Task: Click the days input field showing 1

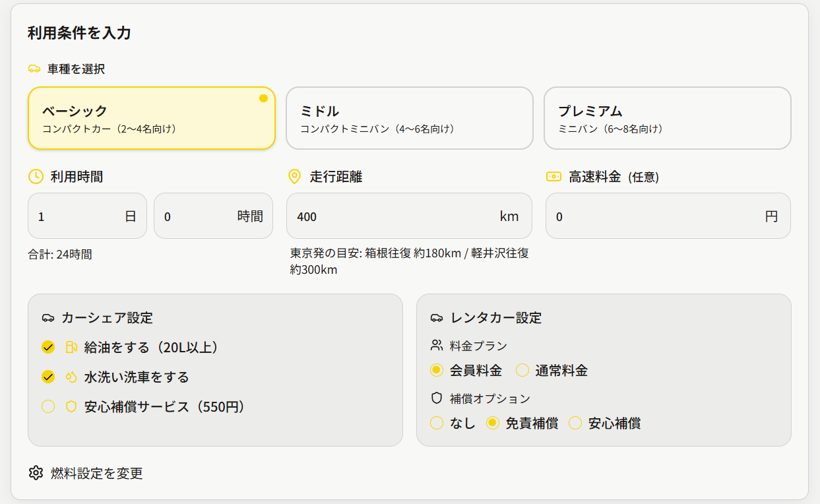Action: [87, 216]
